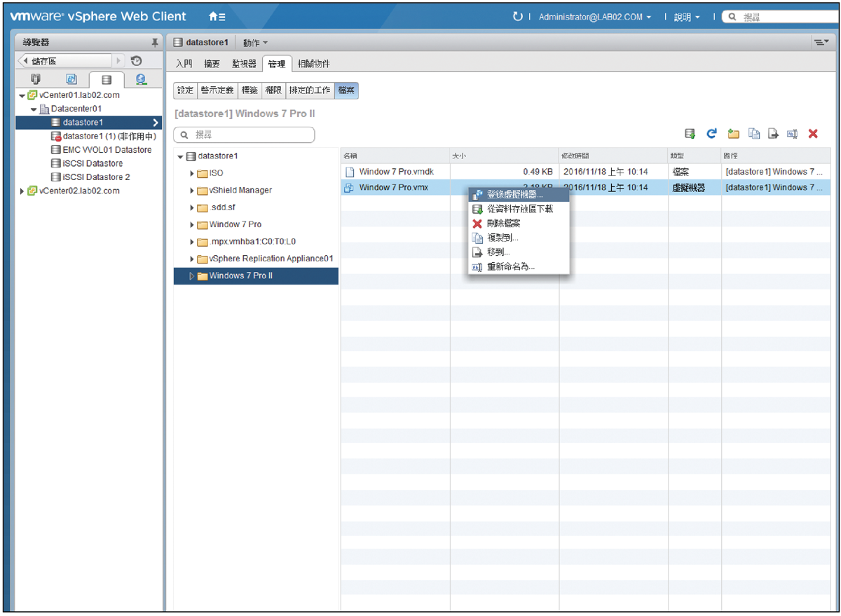
Task: Click the file browser search box
Action: coord(245,134)
